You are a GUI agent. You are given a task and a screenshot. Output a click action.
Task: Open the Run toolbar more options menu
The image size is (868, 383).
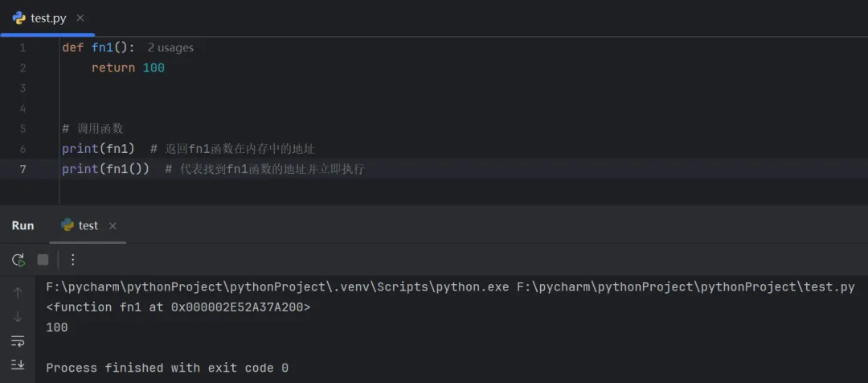[x=72, y=259]
